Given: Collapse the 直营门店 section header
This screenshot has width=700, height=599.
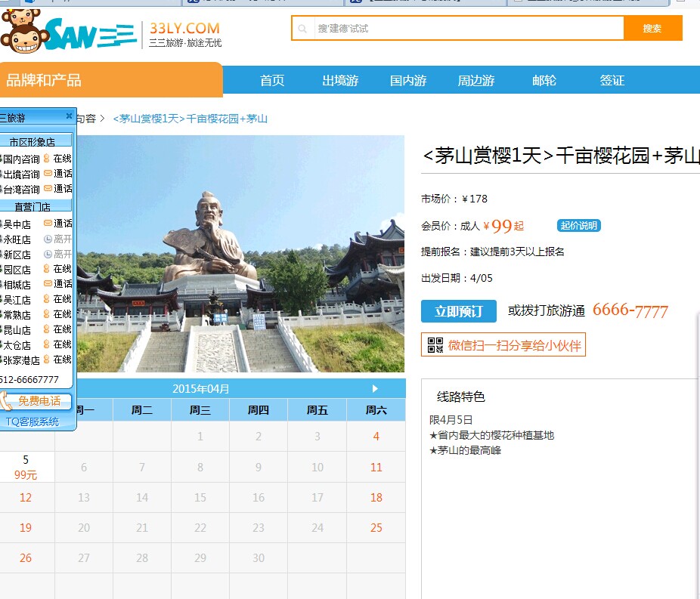Looking at the screenshot, I should [36, 206].
